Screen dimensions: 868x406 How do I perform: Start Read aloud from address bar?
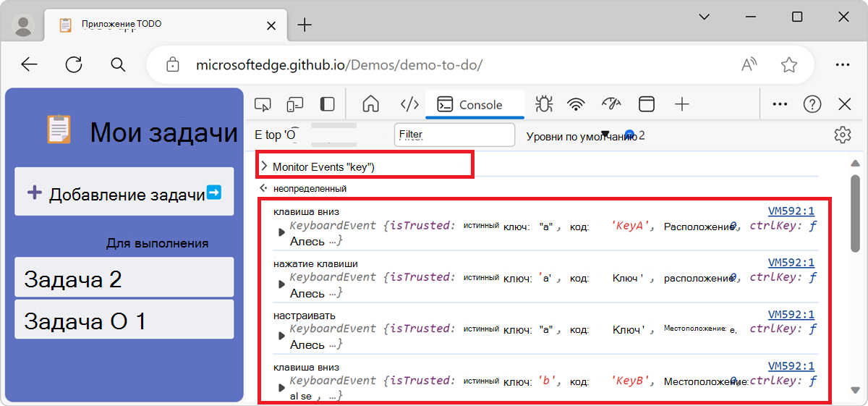[749, 64]
